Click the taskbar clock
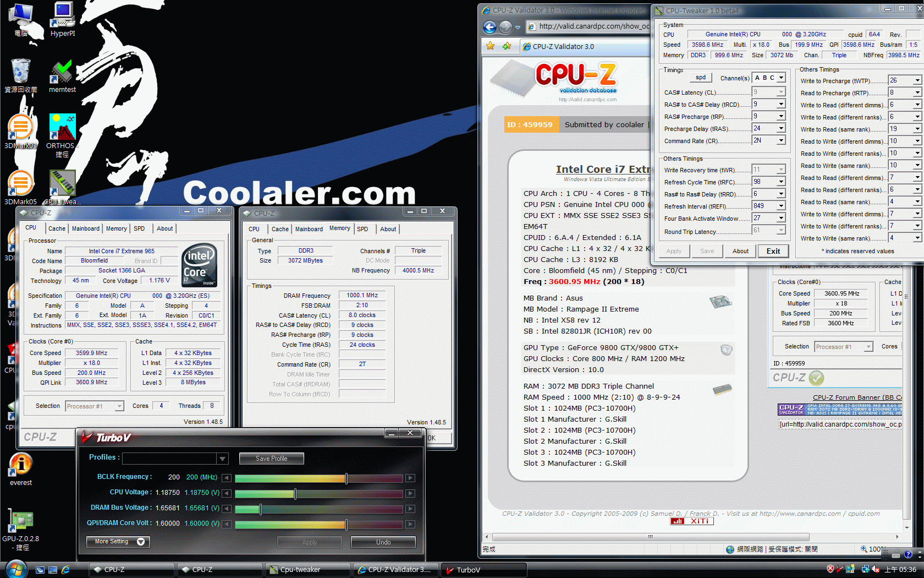924x578 pixels. [x=900, y=570]
